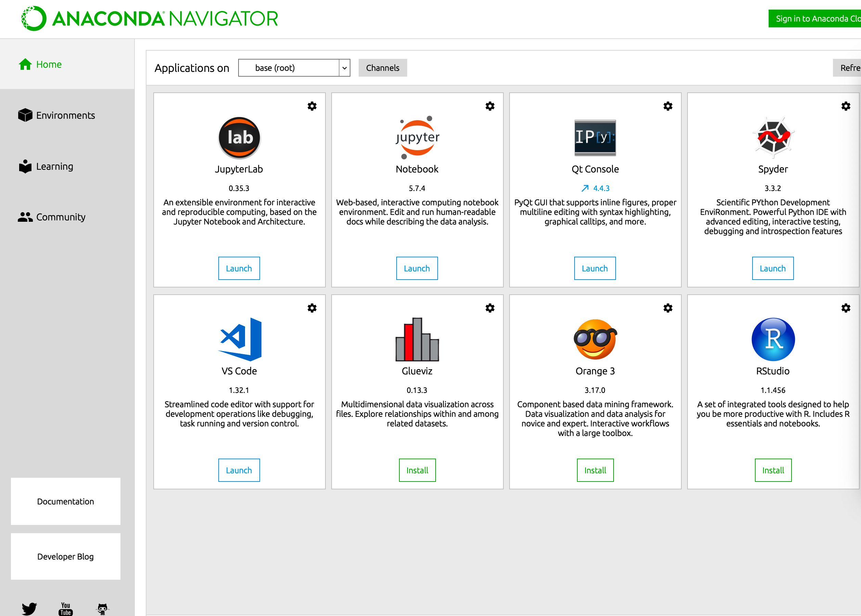This screenshot has height=616, width=861.
Task: Launch JupyterLab
Action: (x=239, y=269)
